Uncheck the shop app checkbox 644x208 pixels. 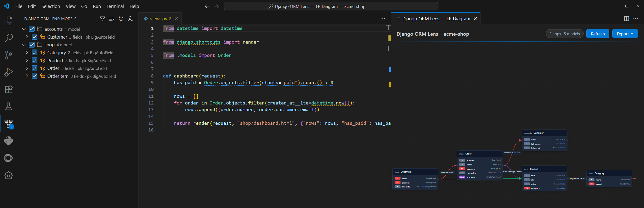tap(32, 45)
